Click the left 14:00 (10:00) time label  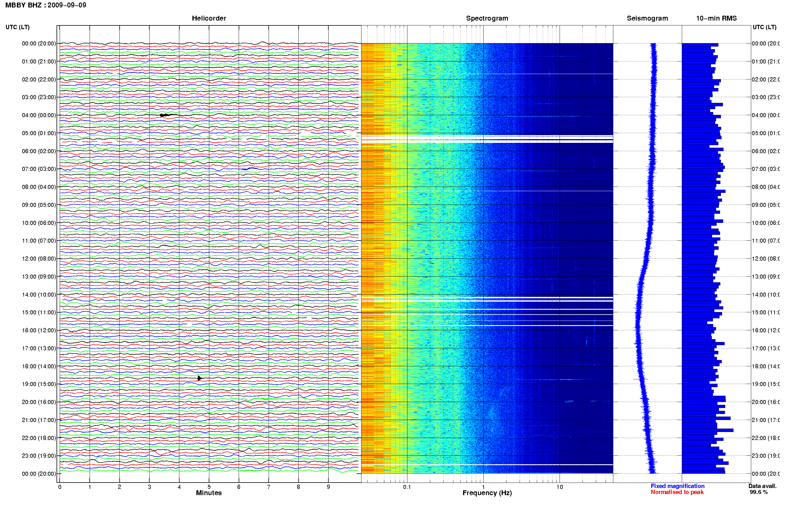pyautogui.click(x=39, y=295)
